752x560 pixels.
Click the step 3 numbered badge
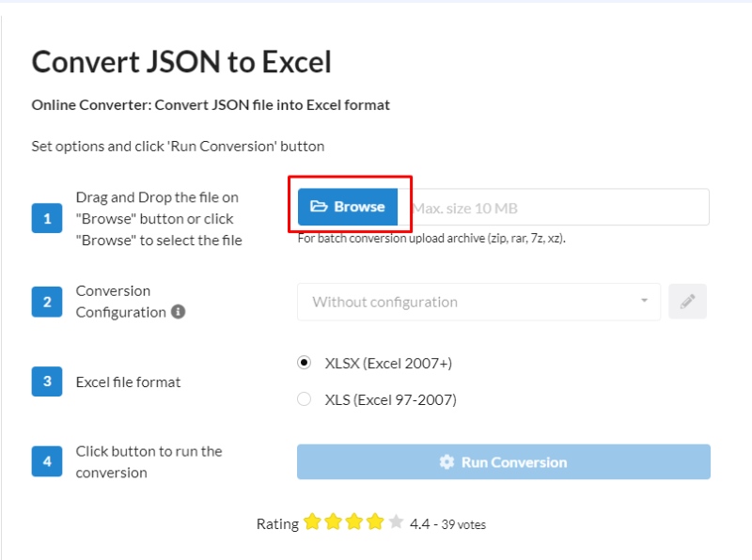[47, 381]
